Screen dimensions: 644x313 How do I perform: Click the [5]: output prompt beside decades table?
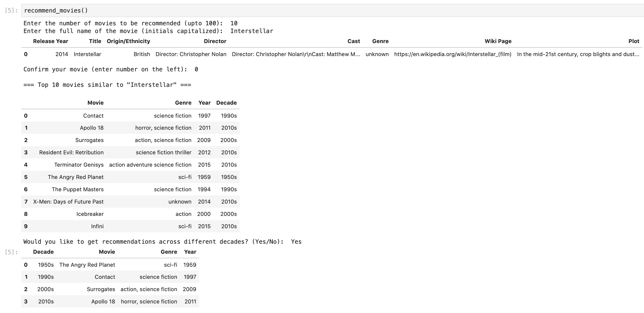(11, 252)
